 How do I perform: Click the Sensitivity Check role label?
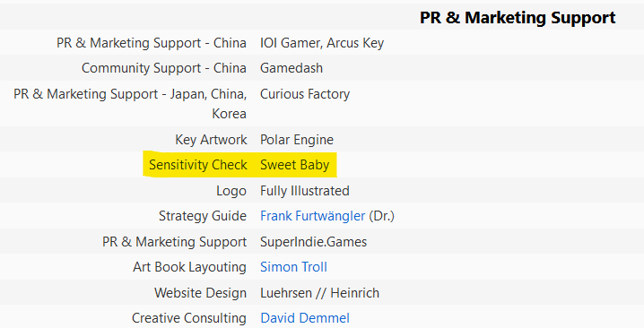click(x=198, y=165)
